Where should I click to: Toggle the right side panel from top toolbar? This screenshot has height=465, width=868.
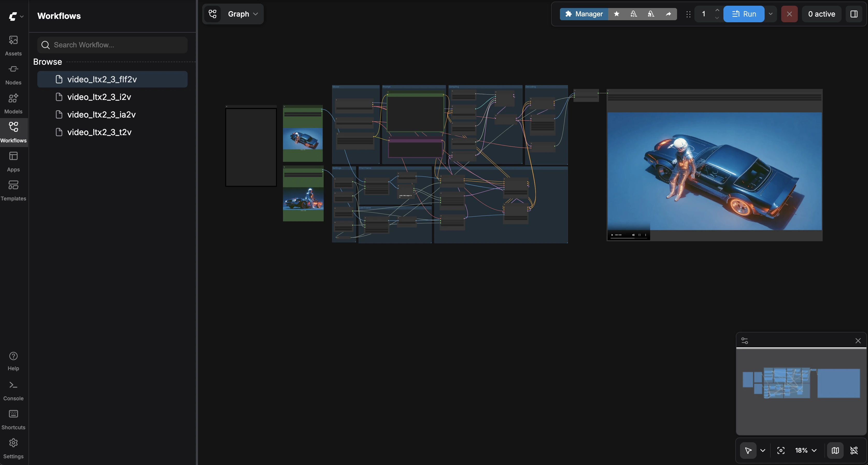tap(855, 14)
